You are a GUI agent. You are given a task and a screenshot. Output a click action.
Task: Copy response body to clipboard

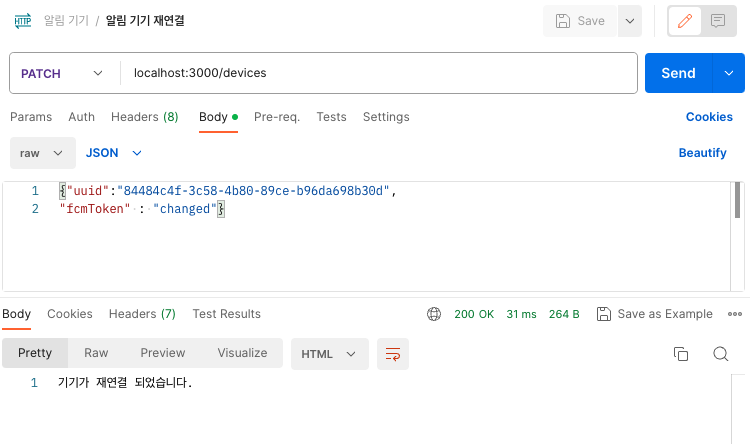tap(681, 354)
